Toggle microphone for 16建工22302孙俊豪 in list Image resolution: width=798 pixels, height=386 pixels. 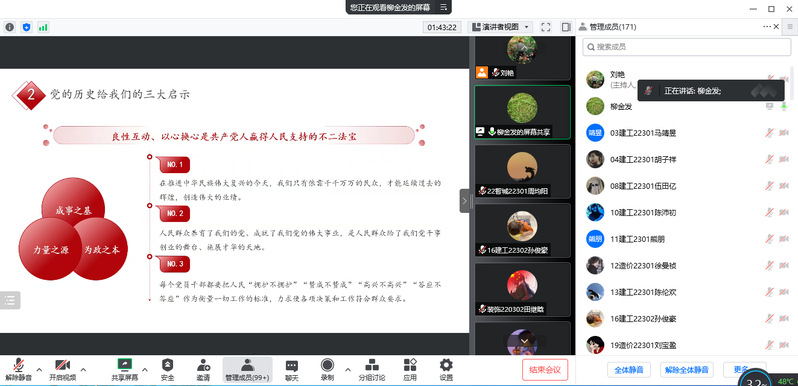click(770, 318)
